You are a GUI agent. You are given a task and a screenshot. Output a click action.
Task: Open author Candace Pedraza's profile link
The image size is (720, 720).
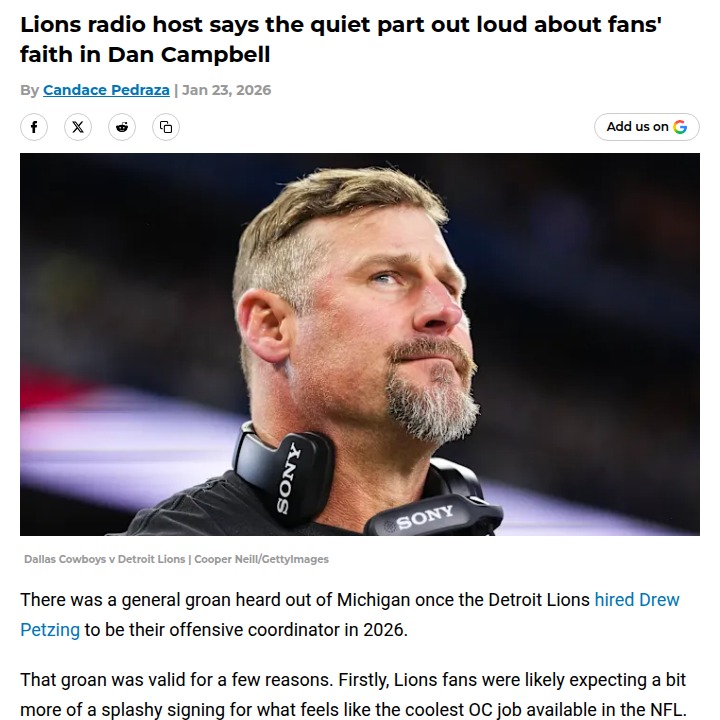[107, 90]
